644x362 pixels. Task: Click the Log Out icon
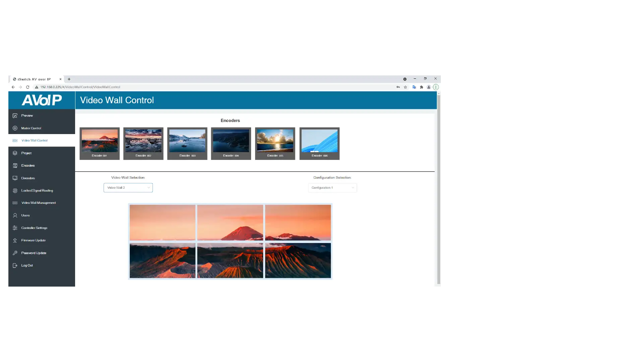(15, 265)
